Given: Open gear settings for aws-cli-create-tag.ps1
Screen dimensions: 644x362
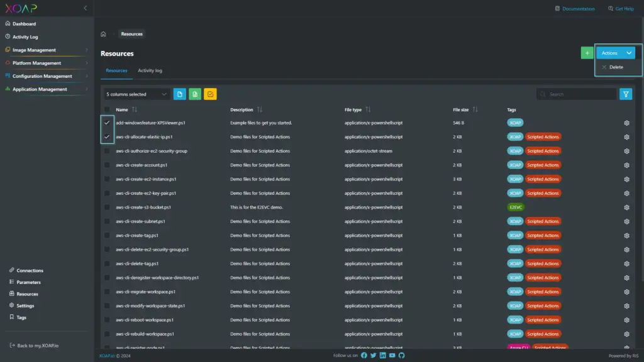Looking at the screenshot, I should [627, 236].
